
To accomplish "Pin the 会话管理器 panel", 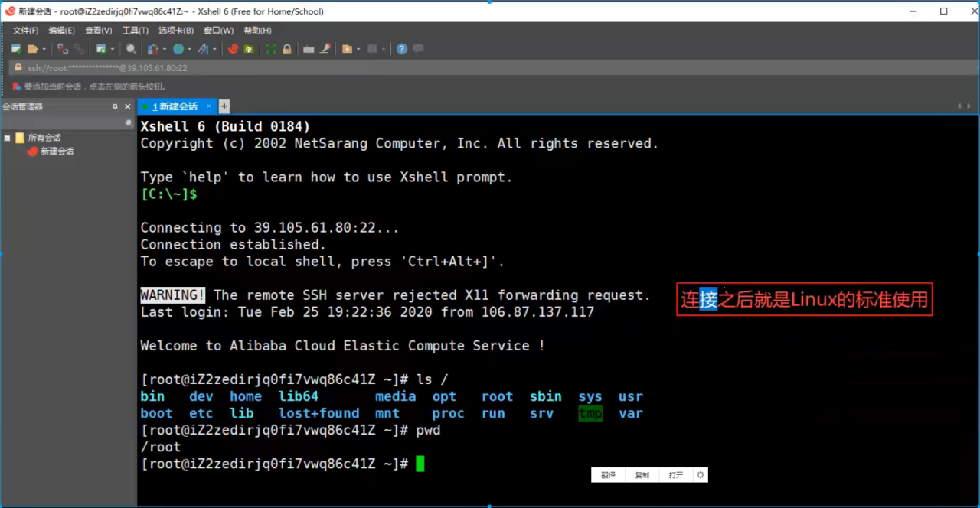I will tap(116, 106).
